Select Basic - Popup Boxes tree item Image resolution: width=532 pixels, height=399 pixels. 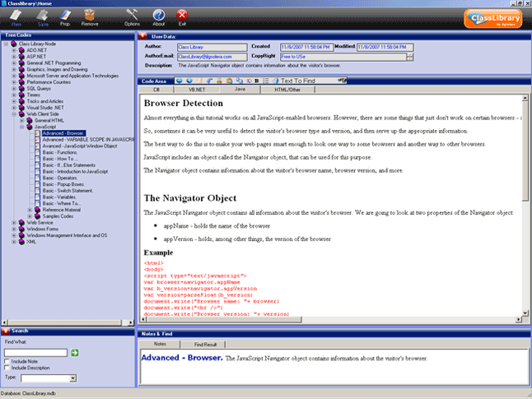point(63,184)
